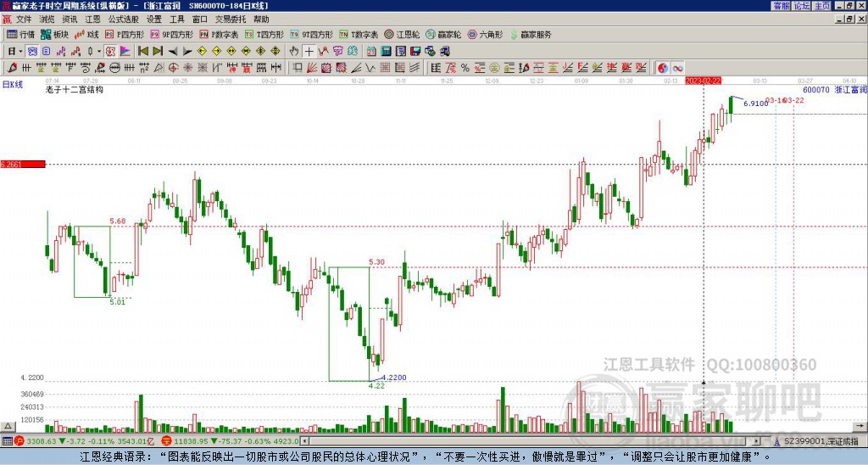
Task: Open the 设置 menu
Action: 154,20
